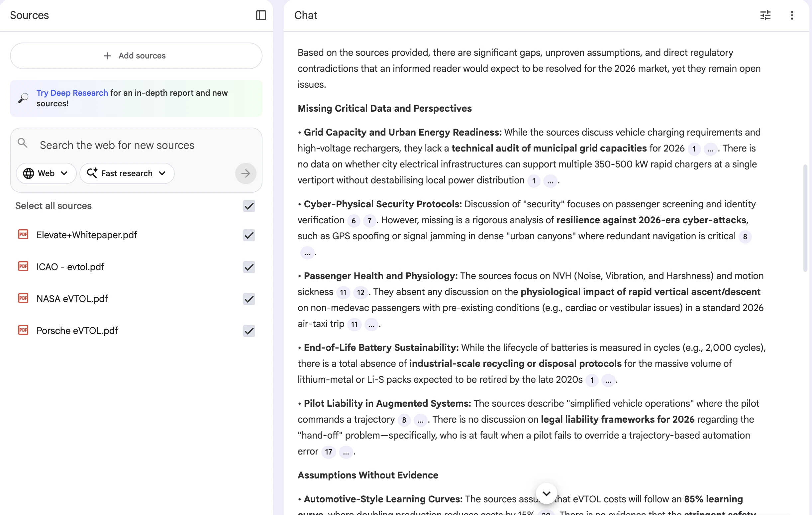Toggle Select all sources checkbox
The image size is (812, 515).
(249, 206)
